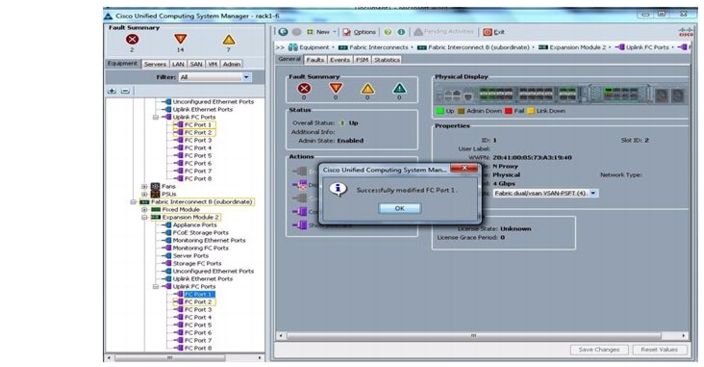
Task: Switch to the Admin tab
Action: coord(232,64)
